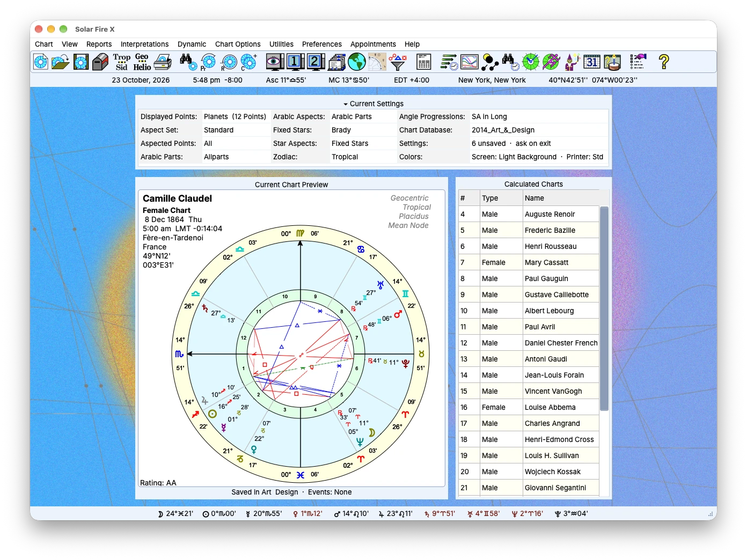747x560 pixels.
Task: Open chart file folder icon
Action: (x=61, y=62)
